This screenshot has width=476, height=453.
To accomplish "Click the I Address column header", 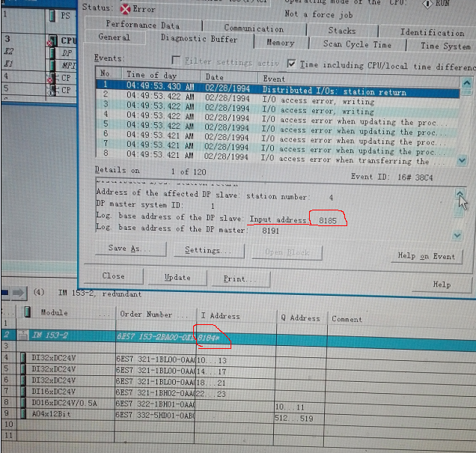I will 237,317.
